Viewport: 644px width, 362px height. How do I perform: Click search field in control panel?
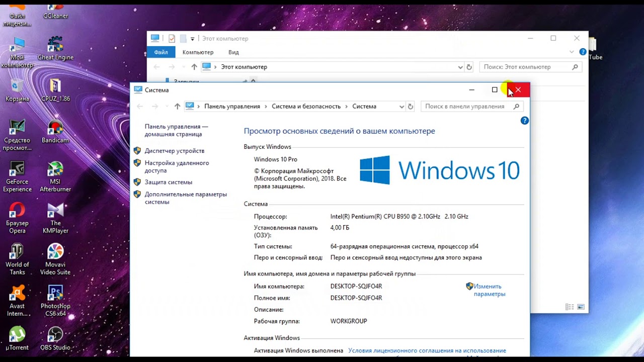pos(472,107)
